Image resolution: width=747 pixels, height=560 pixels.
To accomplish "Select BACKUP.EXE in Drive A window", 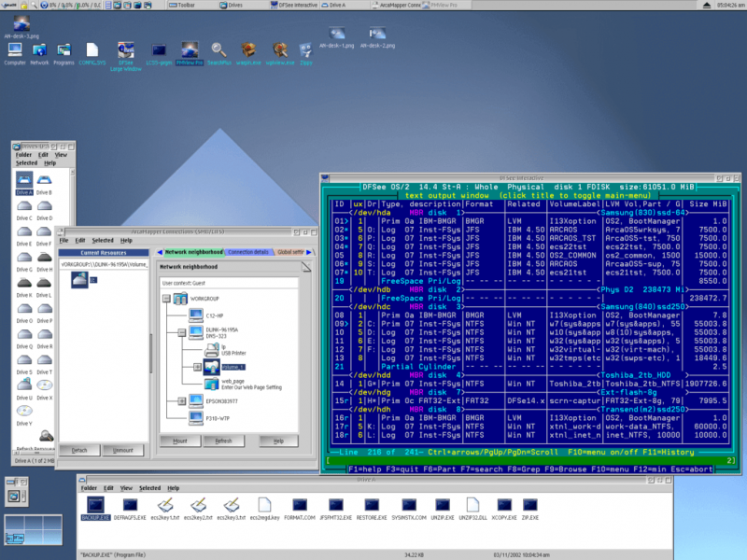I will (95, 509).
